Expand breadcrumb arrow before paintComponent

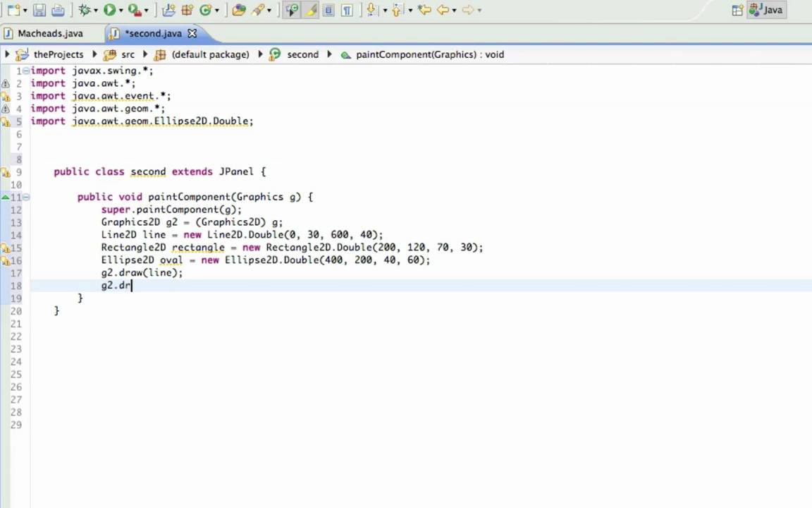click(x=329, y=54)
